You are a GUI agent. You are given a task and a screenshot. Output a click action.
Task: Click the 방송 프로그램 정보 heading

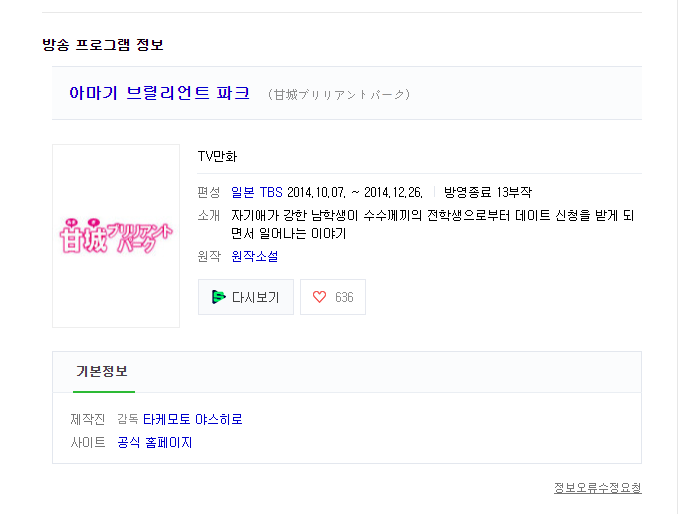click(x=103, y=45)
